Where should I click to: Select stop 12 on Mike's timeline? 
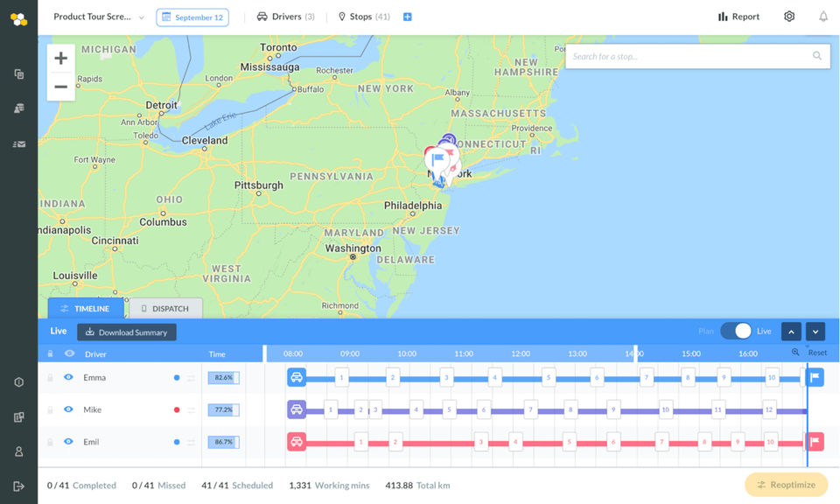pos(769,409)
